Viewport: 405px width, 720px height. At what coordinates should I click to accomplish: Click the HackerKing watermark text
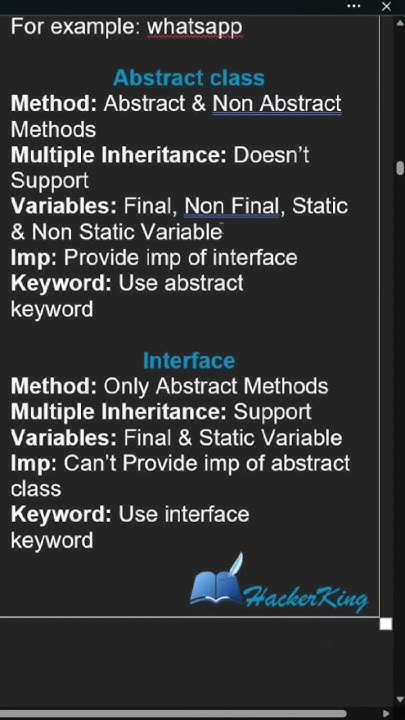(x=305, y=598)
